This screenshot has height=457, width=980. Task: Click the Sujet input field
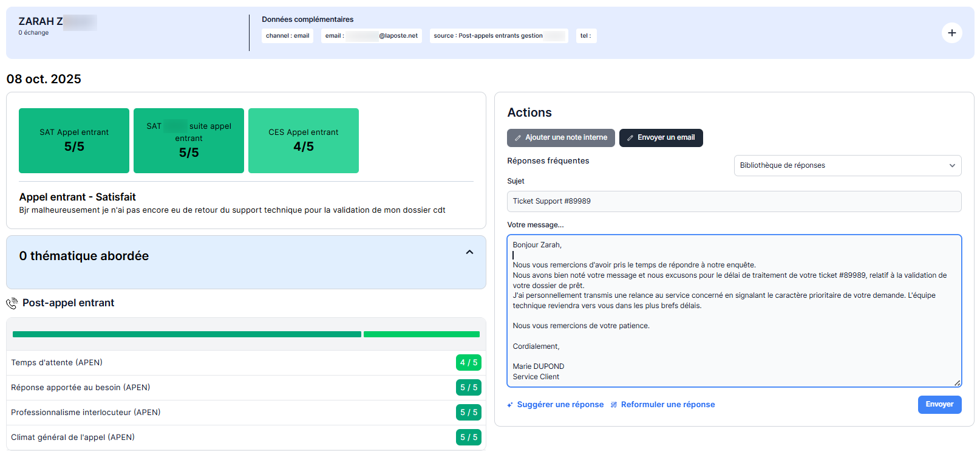(x=733, y=201)
